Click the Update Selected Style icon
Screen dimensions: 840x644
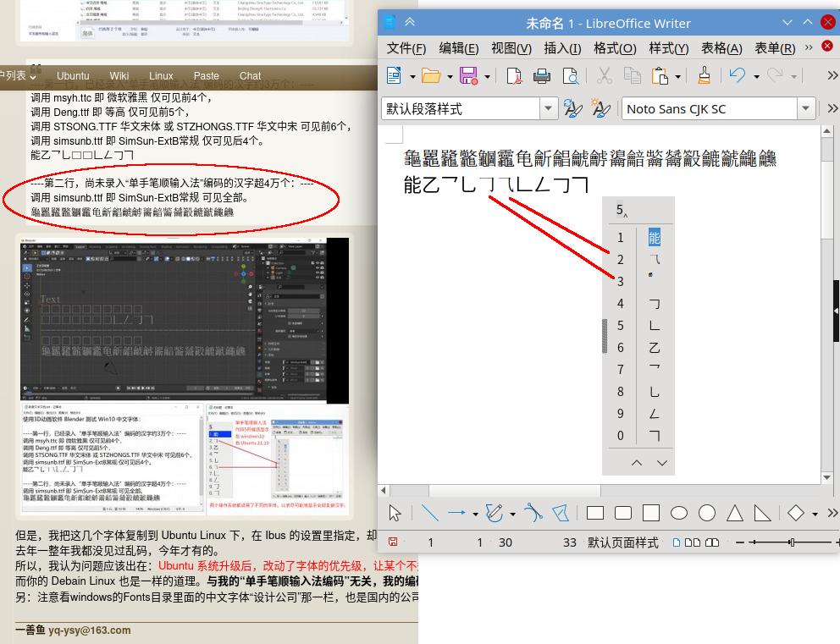pos(572,108)
